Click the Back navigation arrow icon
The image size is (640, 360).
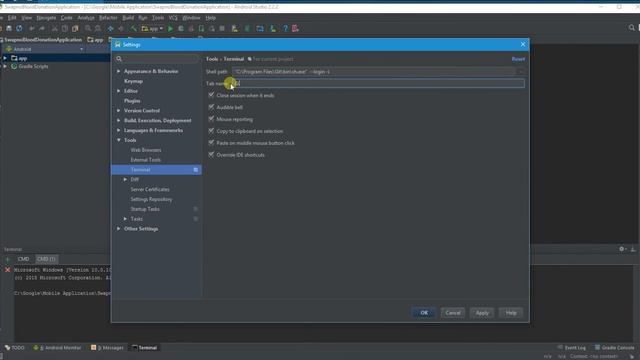point(111,29)
